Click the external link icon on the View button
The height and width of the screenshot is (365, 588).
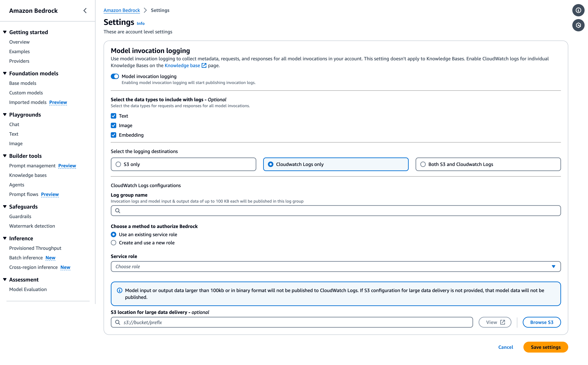pyautogui.click(x=503, y=322)
